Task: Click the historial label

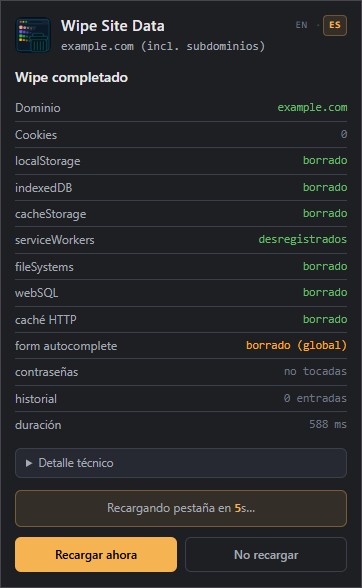Action: [36, 399]
